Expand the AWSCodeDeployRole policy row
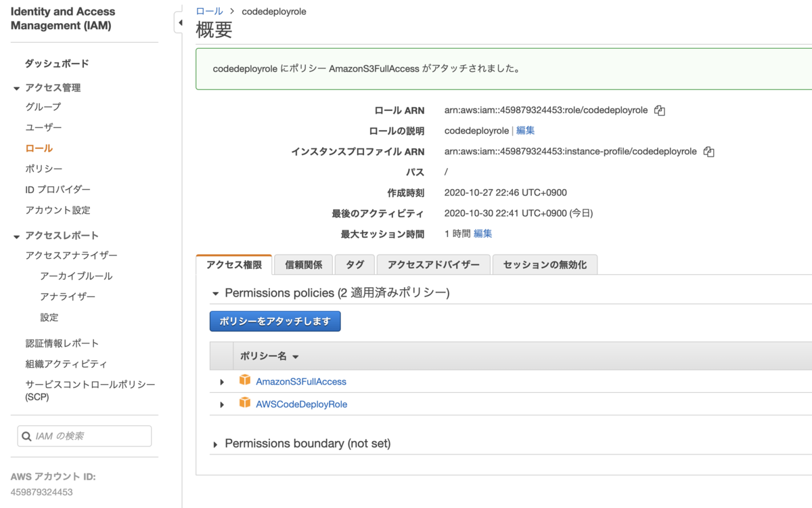Viewport: 812px width, 508px height. click(x=221, y=404)
